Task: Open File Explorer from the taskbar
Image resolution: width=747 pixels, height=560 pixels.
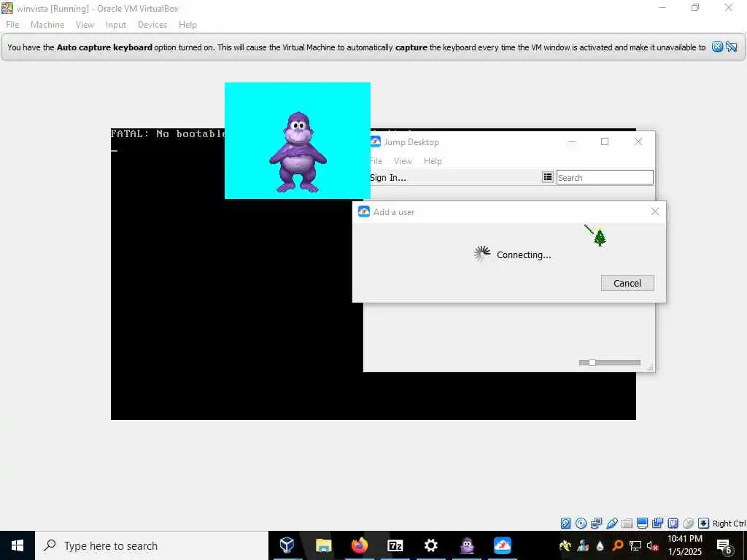Action: (323, 545)
